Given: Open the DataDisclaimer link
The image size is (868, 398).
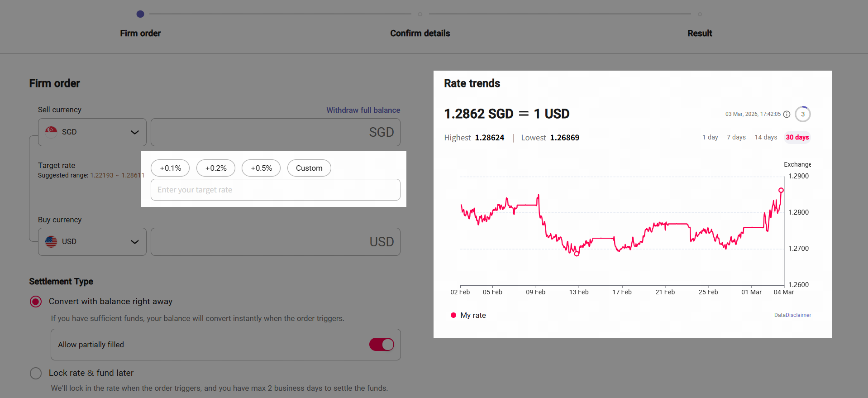Looking at the screenshot, I should pos(792,315).
